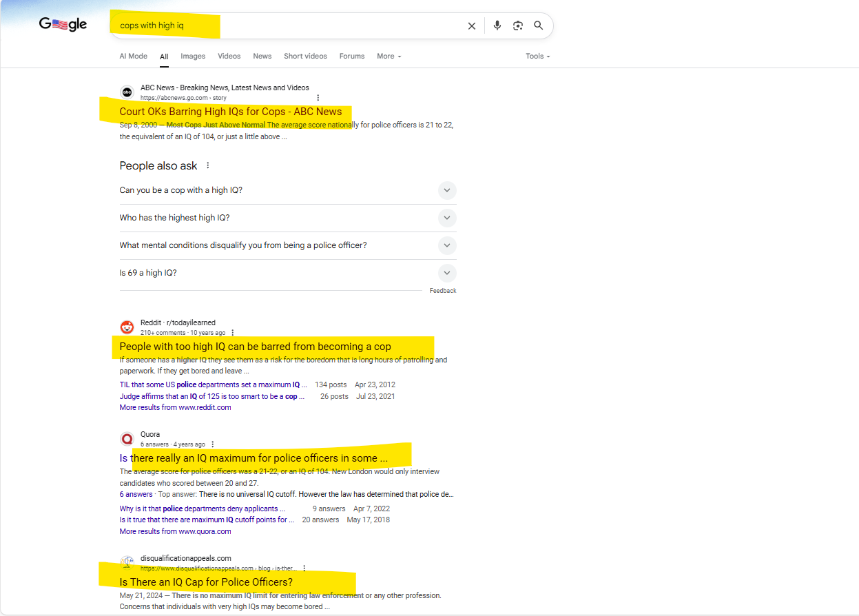Click the '6 answers' Quora link

[136, 495]
